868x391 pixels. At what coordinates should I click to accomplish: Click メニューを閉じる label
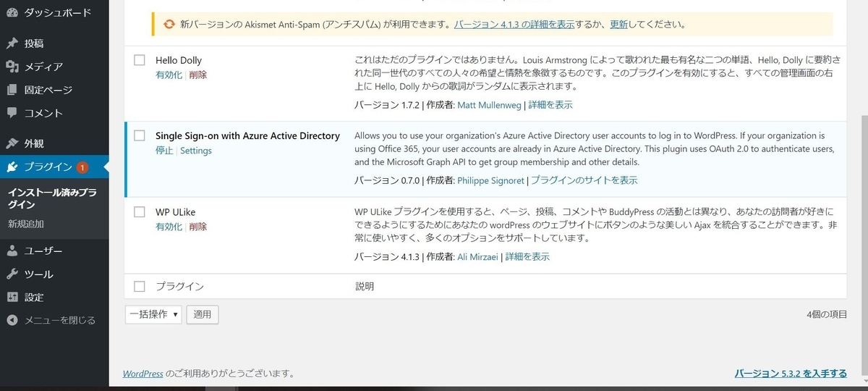60,320
